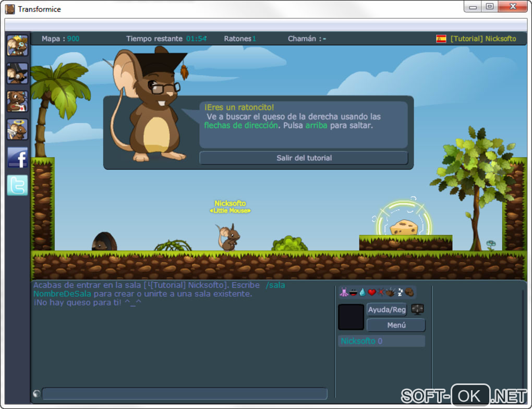Screen dimensions: 532x409
Task: Click 'Tiempo restante 01:54' timer
Action: pos(166,39)
